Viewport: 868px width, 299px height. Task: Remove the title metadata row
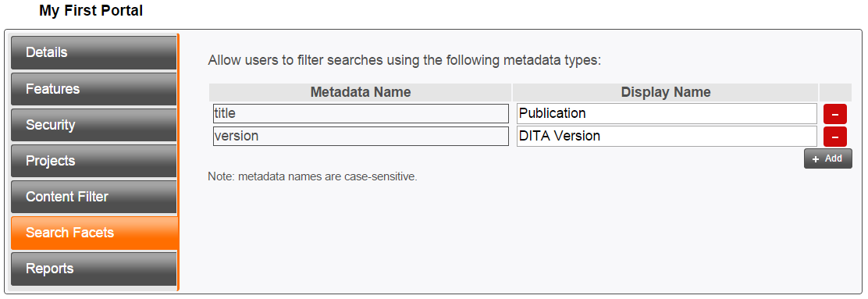(x=834, y=114)
